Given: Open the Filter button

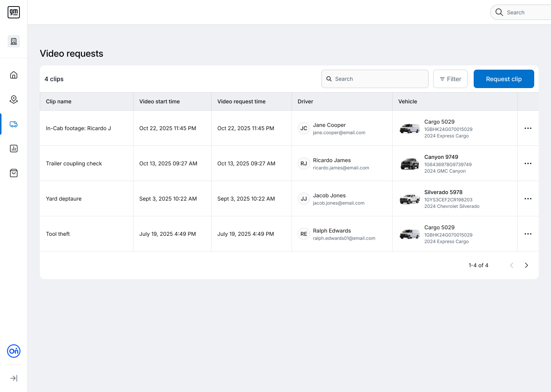Looking at the screenshot, I should pos(450,79).
